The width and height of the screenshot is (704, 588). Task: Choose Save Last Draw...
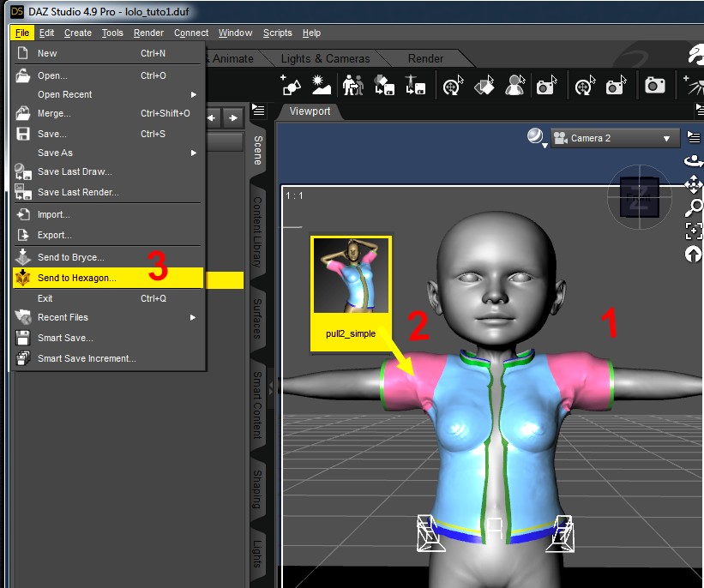pos(108,171)
